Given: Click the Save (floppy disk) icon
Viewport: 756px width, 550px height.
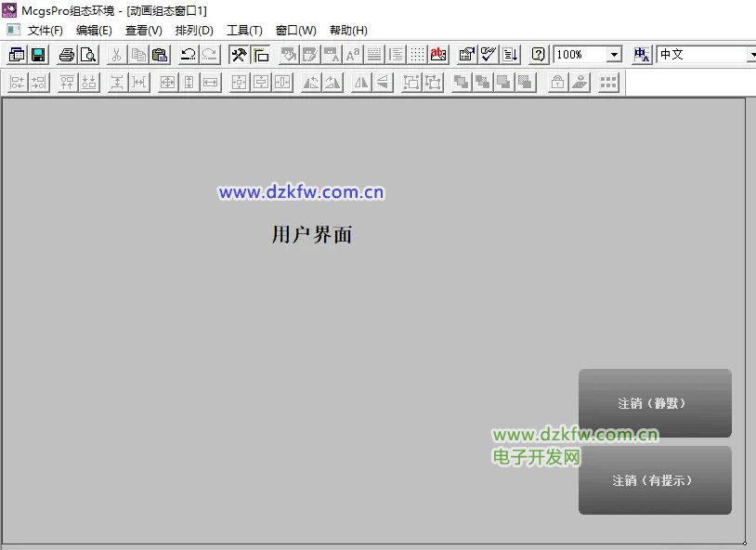Looking at the screenshot, I should click(x=38, y=55).
